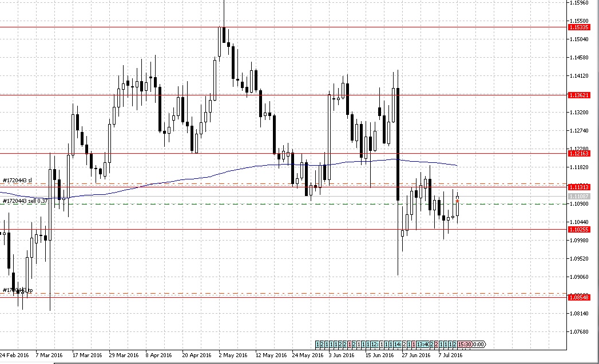Open the 15:30 pink news event marker
Screen dimensions: 599x364
point(465,345)
